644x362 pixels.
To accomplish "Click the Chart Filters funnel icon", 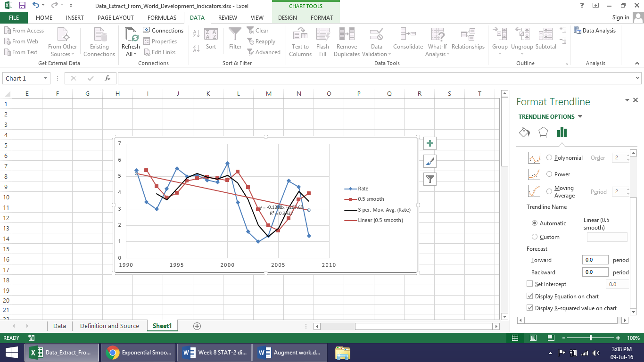I will click(x=429, y=179).
